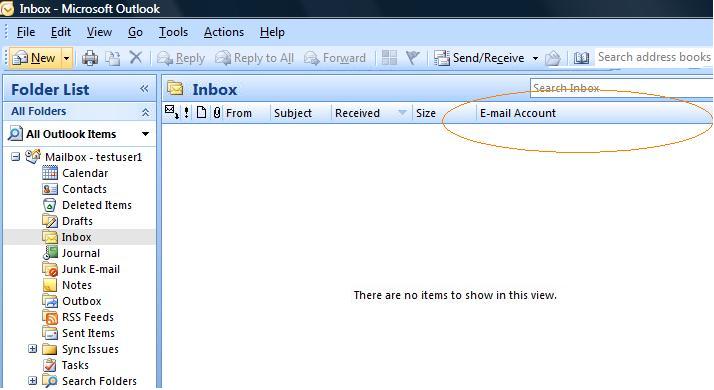Screen dimensions: 714x390
Task: Collapse the Mailbox - testuser1 tree
Action: point(15,157)
